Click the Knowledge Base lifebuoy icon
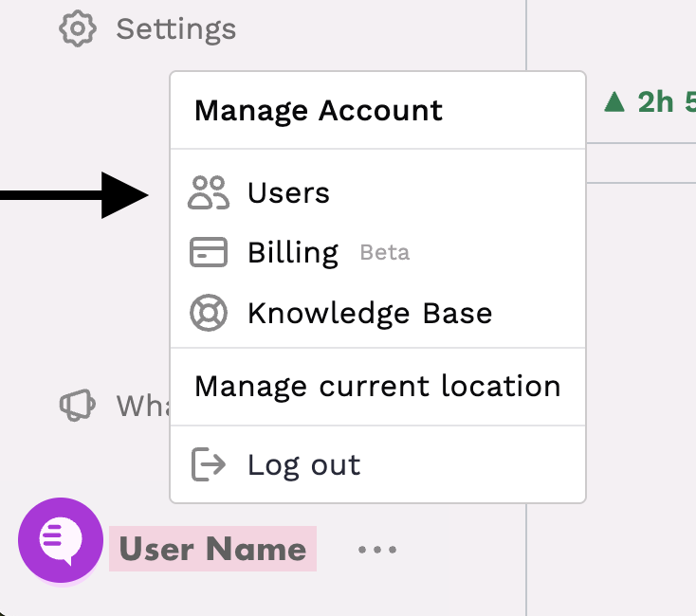 209,313
